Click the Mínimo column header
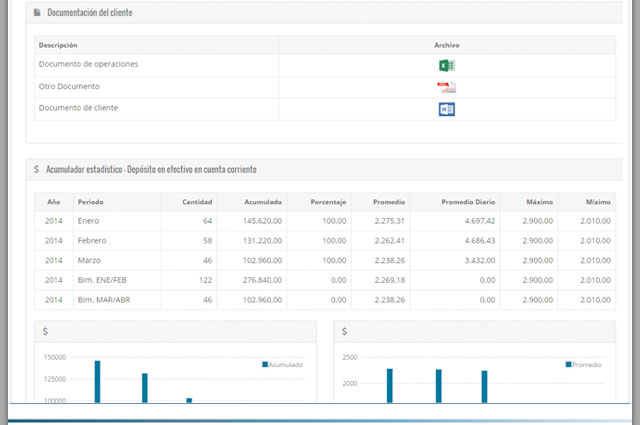Image resolution: width=640 pixels, height=425 pixels. click(x=598, y=202)
